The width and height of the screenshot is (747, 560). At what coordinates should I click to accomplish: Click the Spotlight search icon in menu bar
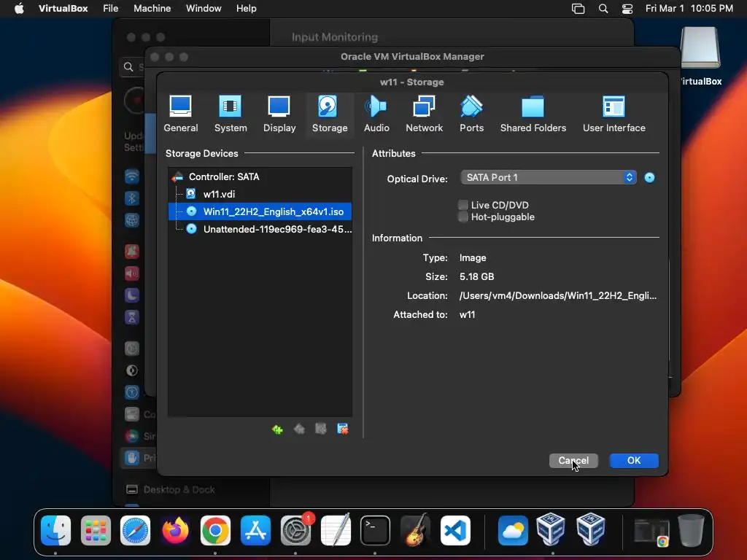point(603,9)
